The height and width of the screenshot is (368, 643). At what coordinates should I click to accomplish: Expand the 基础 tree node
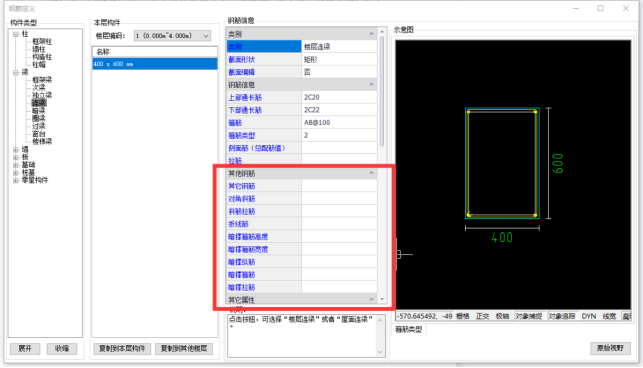[x=16, y=165]
